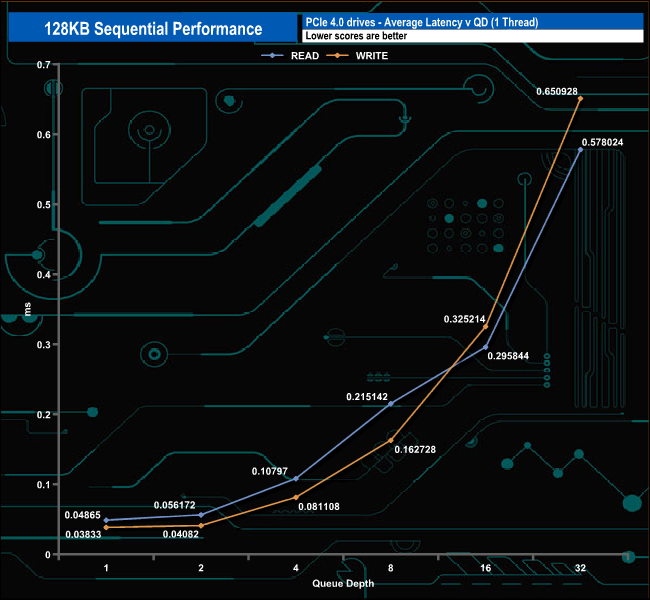Click the y-axis label 0.4

44,274
